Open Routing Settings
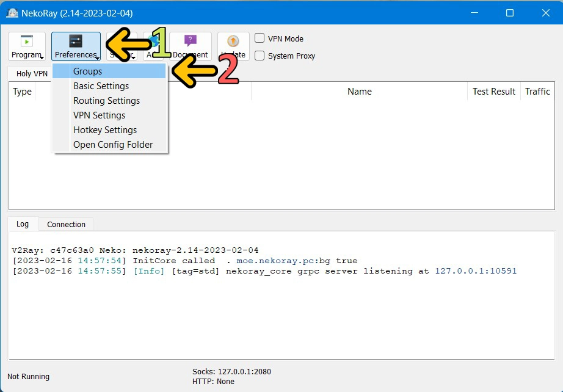Screen dimensions: 563x392 106,100
